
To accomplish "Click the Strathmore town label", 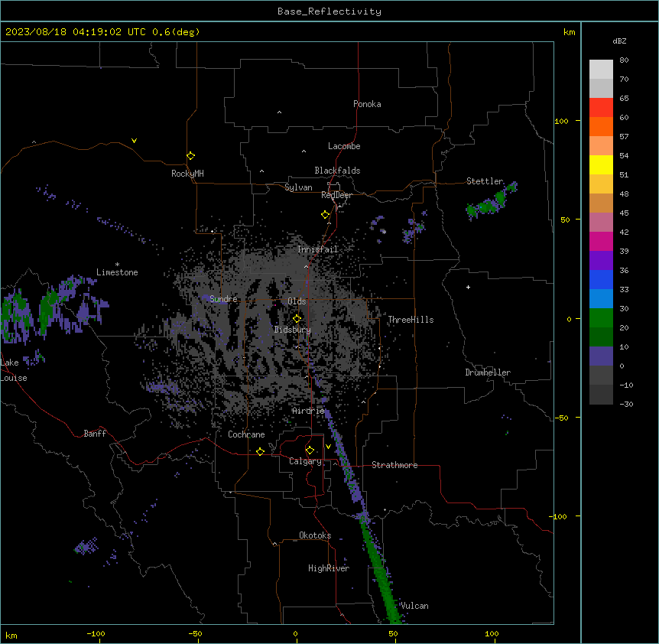I will tap(394, 465).
